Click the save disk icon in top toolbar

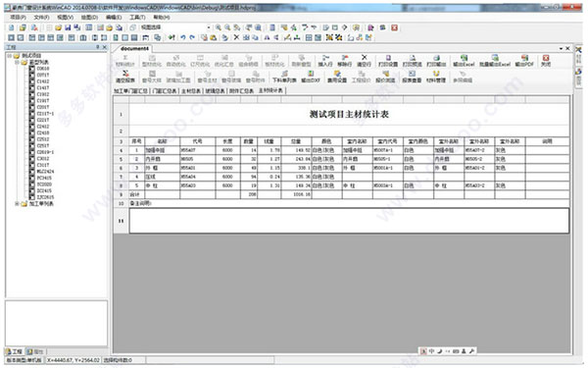point(68,27)
